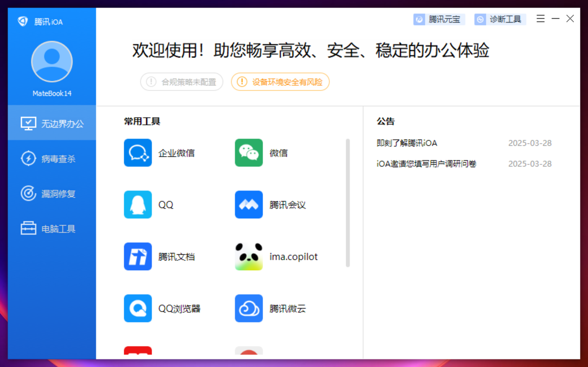
Task: Click the 漏洞修复 target icon
Action: pyautogui.click(x=29, y=193)
